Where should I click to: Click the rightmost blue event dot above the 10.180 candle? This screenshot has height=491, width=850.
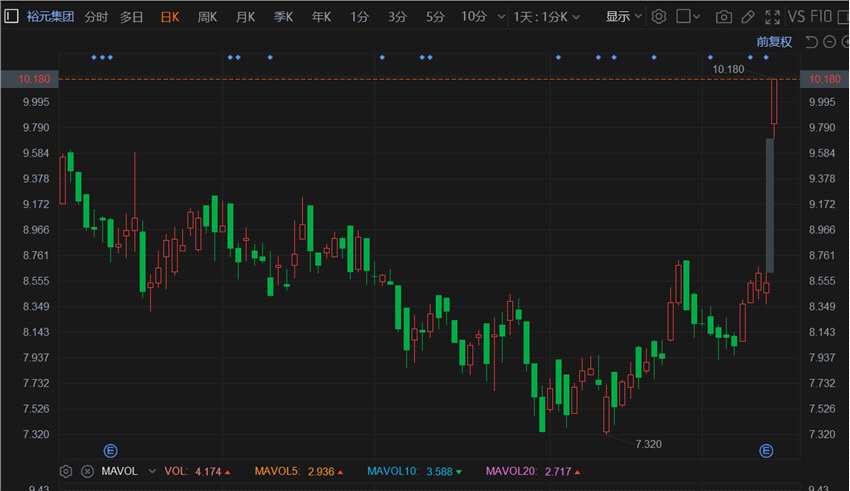tap(766, 57)
